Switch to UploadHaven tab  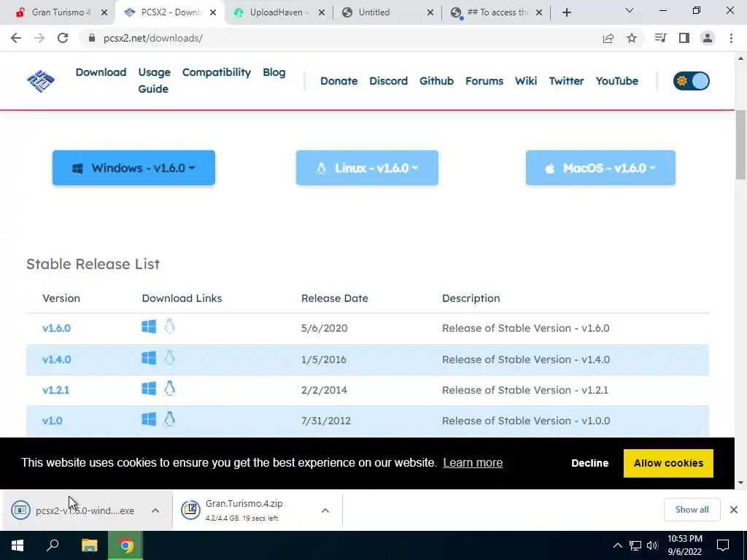[x=279, y=12]
